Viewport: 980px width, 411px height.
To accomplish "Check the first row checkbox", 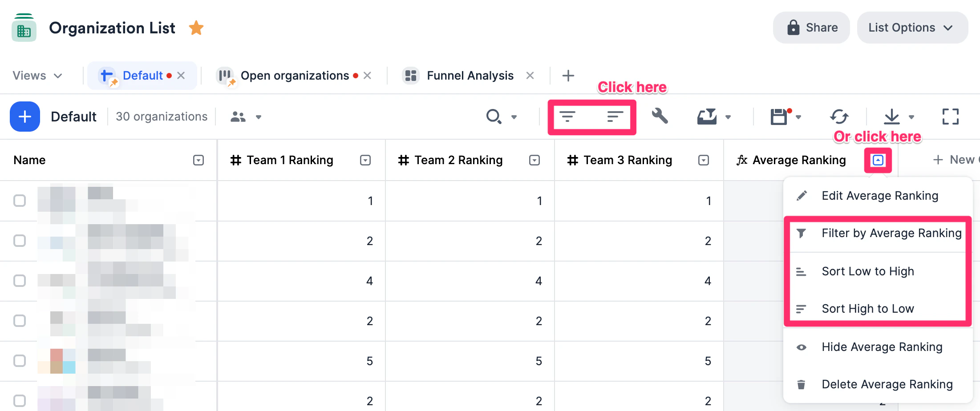I will 20,201.
